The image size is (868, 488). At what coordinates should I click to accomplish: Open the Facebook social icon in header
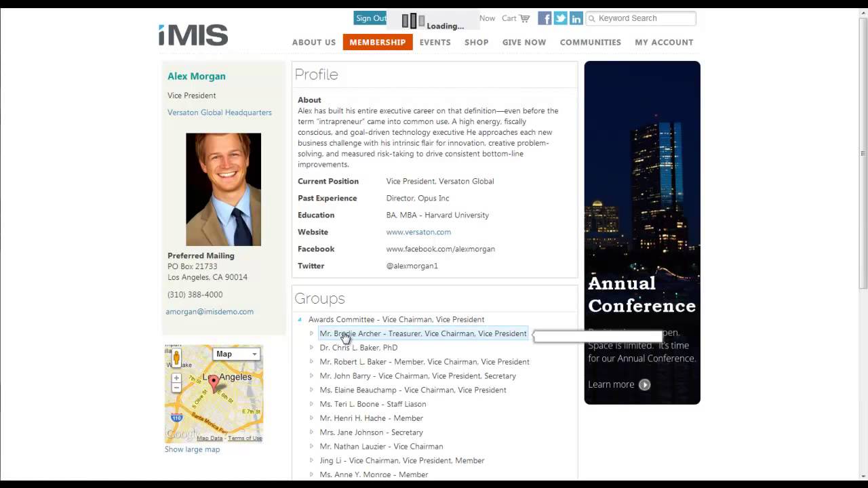tap(545, 18)
